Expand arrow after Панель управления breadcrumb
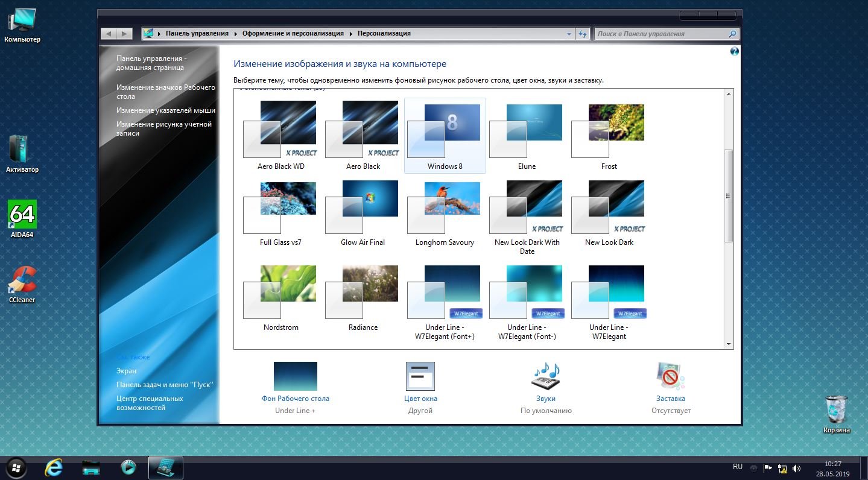This screenshot has height=480, width=868. tap(236, 34)
